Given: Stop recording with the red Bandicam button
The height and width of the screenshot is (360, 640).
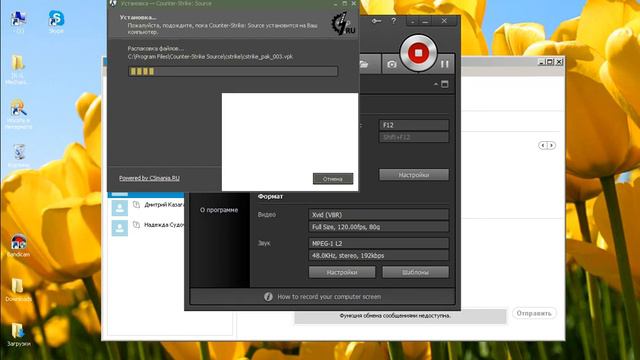Looking at the screenshot, I should click(418, 53).
